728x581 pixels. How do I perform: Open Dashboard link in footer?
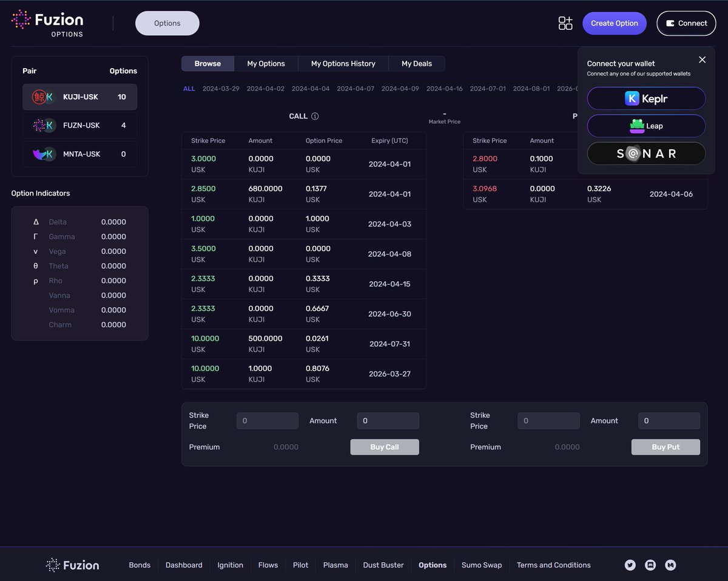pos(184,565)
